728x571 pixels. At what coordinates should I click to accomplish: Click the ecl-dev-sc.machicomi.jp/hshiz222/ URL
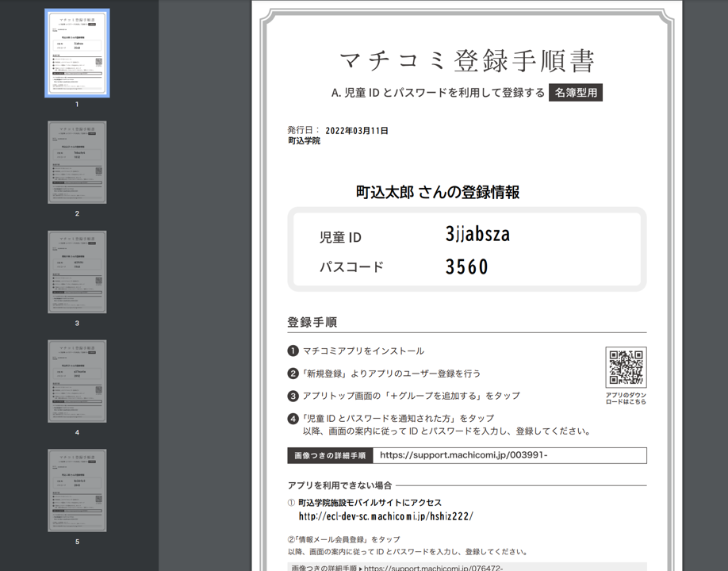click(386, 516)
